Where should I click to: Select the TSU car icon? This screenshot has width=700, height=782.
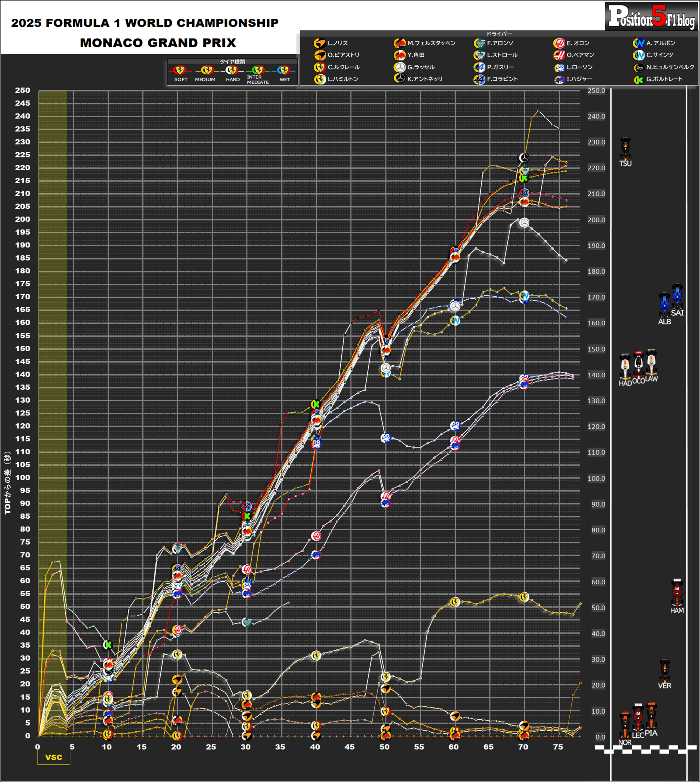pyautogui.click(x=625, y=148)
